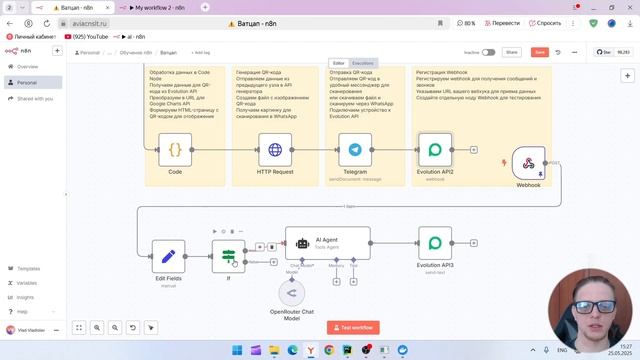
Task: Reload the page
Action: [x=47, y=24]
